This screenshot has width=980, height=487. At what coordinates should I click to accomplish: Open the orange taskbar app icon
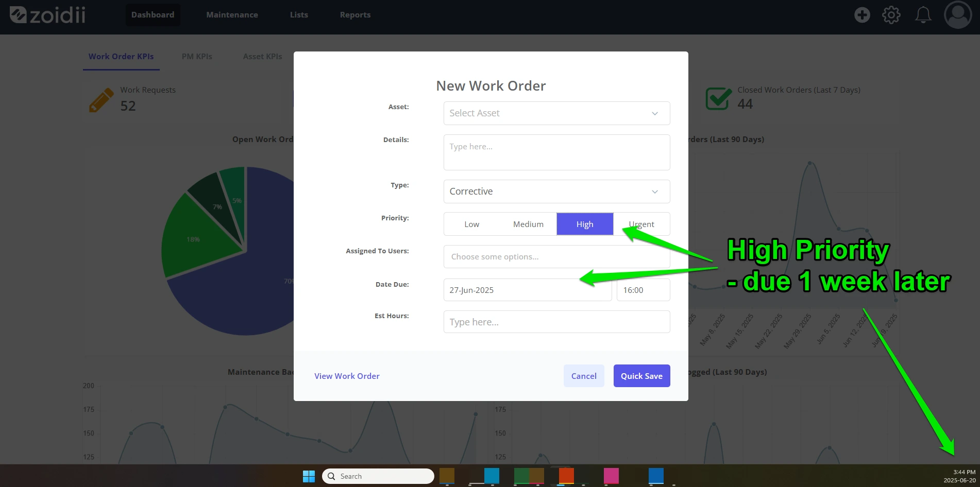pos(566,476)
